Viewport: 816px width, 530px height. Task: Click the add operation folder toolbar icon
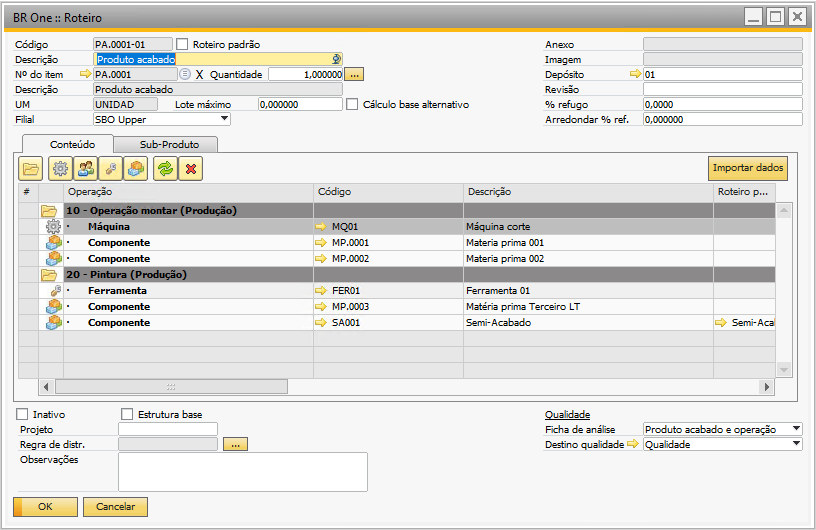click(31, 169)
